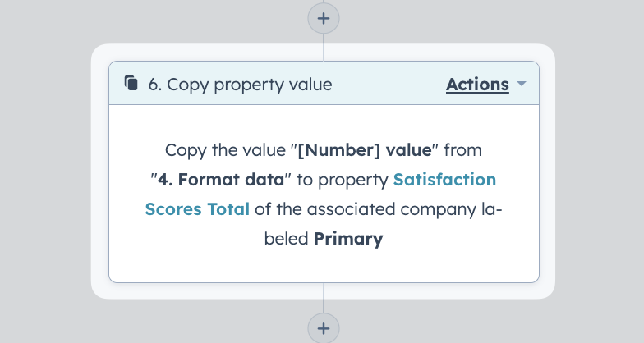
Task: Click the 'to property' text in description
Action: point(342,180)
